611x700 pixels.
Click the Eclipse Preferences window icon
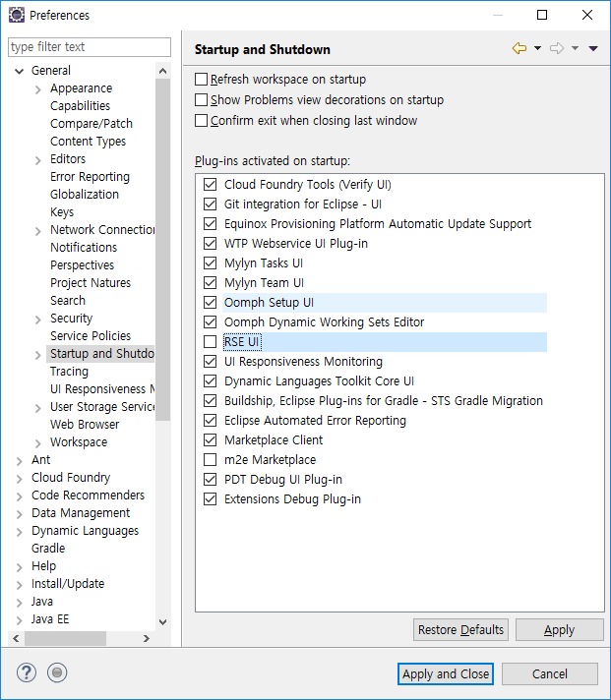pyautogui.click(x=17, y=15)
